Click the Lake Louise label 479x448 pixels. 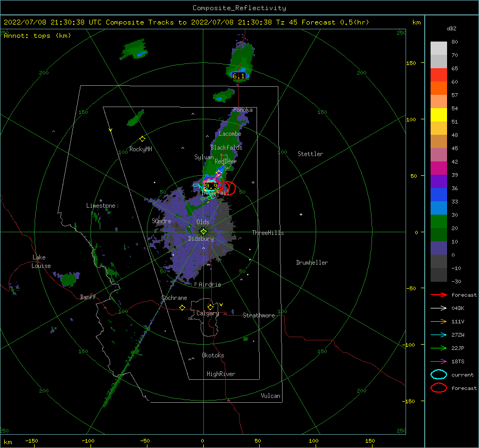(41, 262)
